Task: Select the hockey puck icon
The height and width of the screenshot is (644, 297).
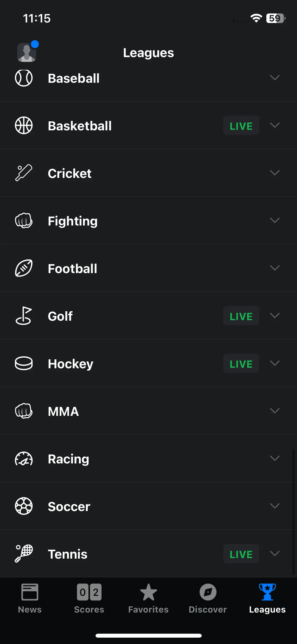Action: coord(24,363)
